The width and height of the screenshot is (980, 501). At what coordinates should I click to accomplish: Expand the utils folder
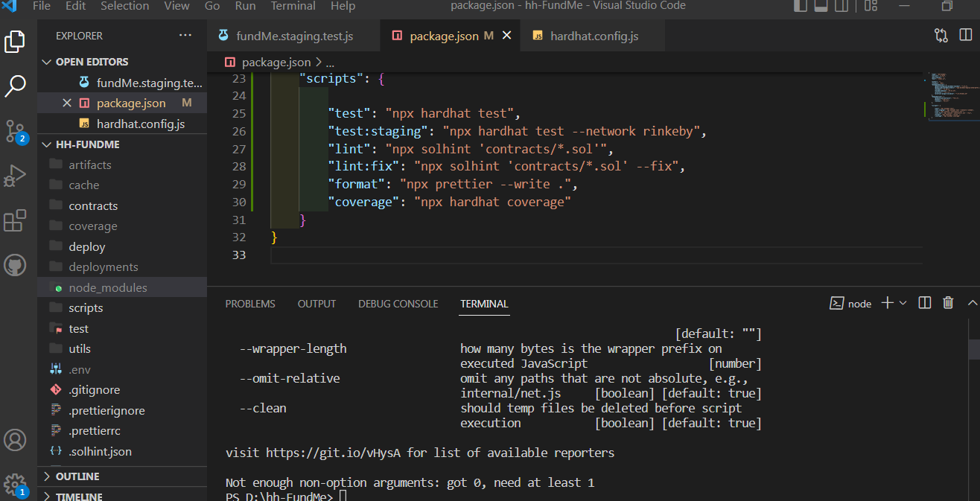122,348
